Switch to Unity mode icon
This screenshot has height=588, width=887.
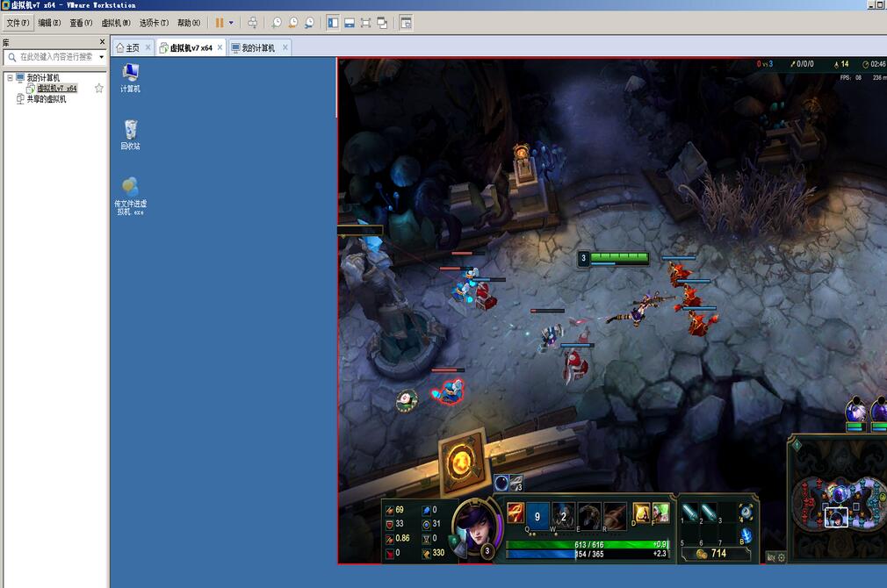382,23
